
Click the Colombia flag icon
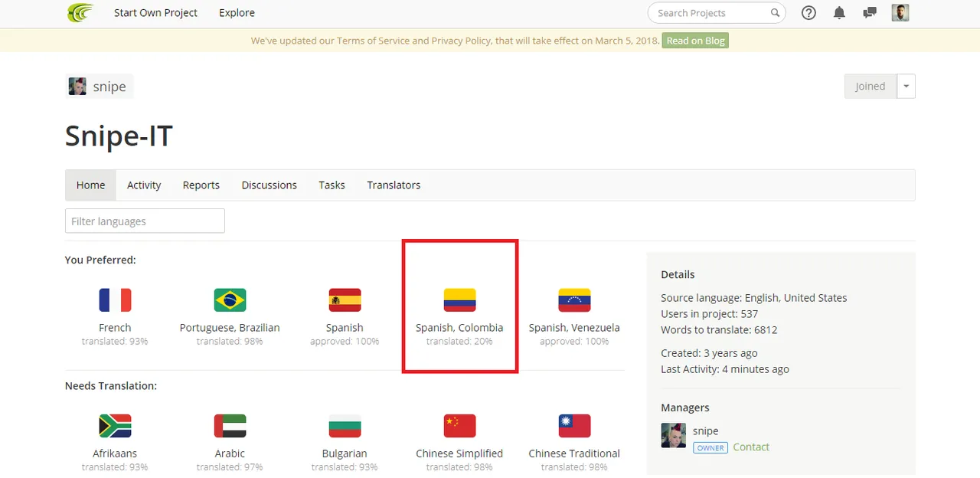[x=459, y=300]
